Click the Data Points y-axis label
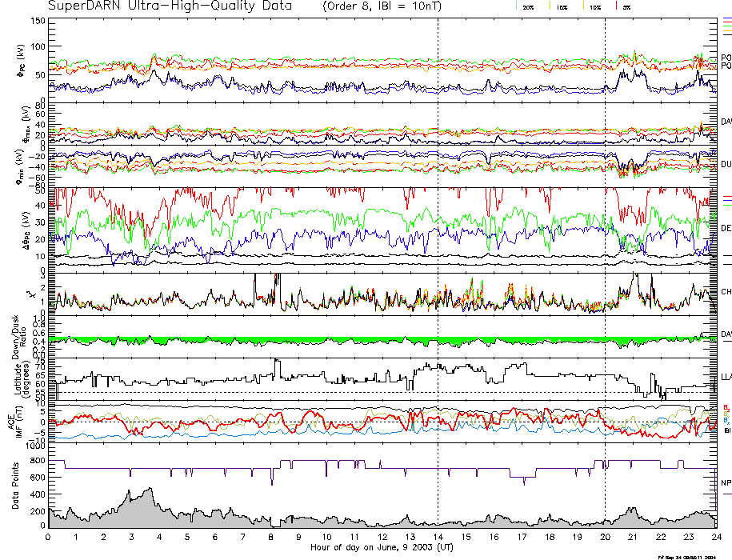The image size is (732, 560). [x=14, y=492]
